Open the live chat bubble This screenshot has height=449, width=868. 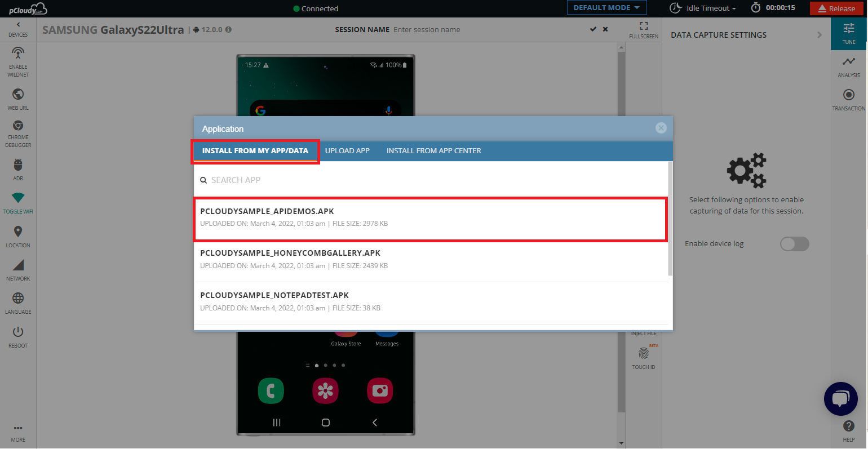pos(840,399)
